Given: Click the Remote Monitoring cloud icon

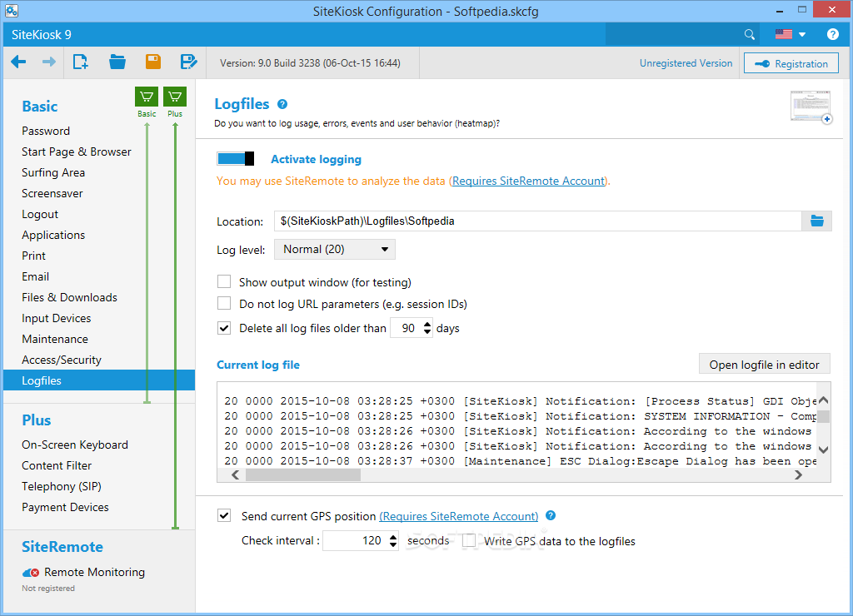Looking at the screenshot, I should click(x=31, y=573).
